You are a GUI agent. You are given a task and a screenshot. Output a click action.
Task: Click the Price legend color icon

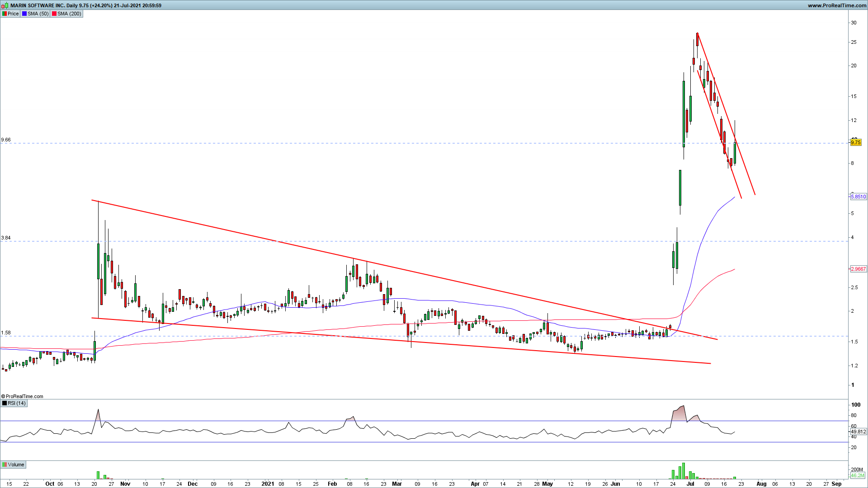(x=5, y=14)
